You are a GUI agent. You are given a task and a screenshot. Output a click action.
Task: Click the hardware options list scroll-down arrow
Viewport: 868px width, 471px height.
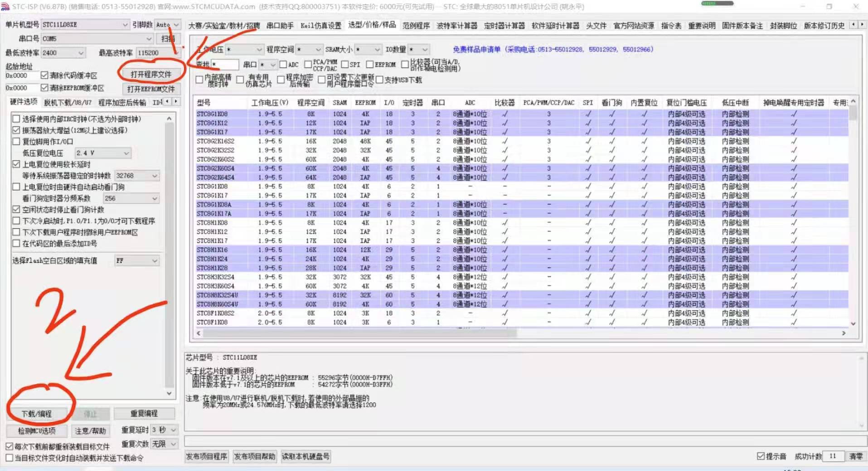click(x=169, y=393)
